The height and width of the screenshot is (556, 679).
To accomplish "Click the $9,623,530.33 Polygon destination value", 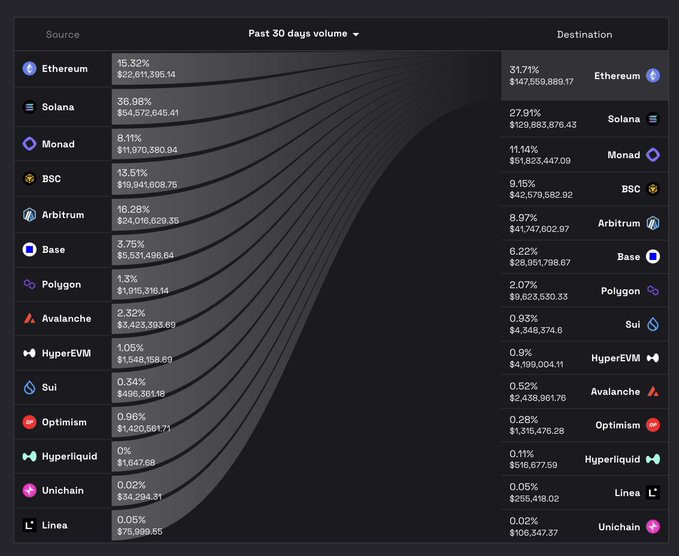I will coord(538,297).
